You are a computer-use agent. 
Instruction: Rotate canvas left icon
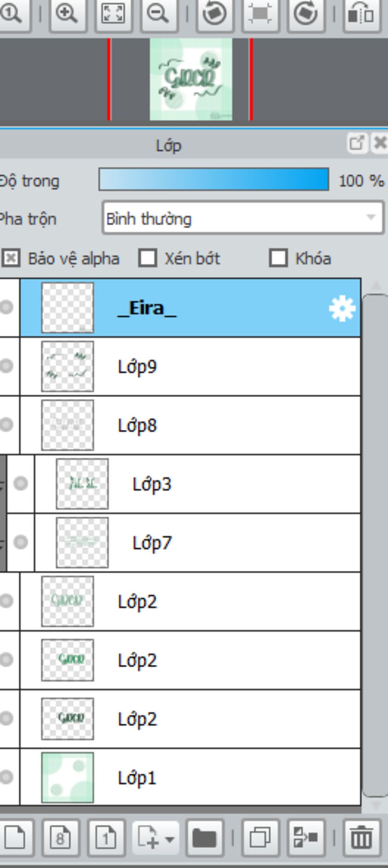214,14
